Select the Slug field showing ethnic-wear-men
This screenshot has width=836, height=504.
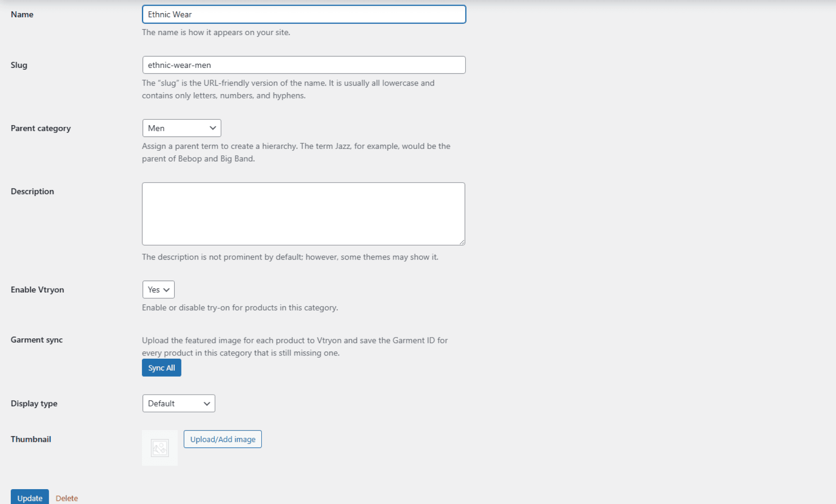(304, 65)
